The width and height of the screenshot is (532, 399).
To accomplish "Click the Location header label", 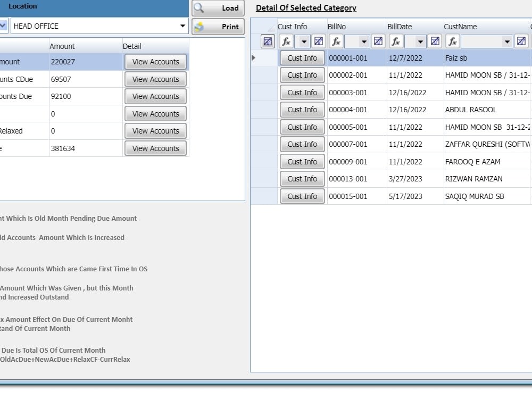I will click(x=22, y=6).
